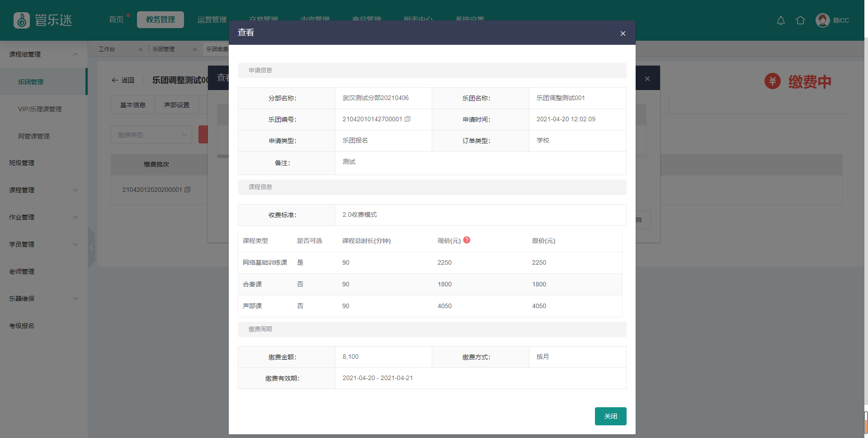Expand the 课程管理 sidebar menu
868x438 pixels.
(x=75, y=190)
